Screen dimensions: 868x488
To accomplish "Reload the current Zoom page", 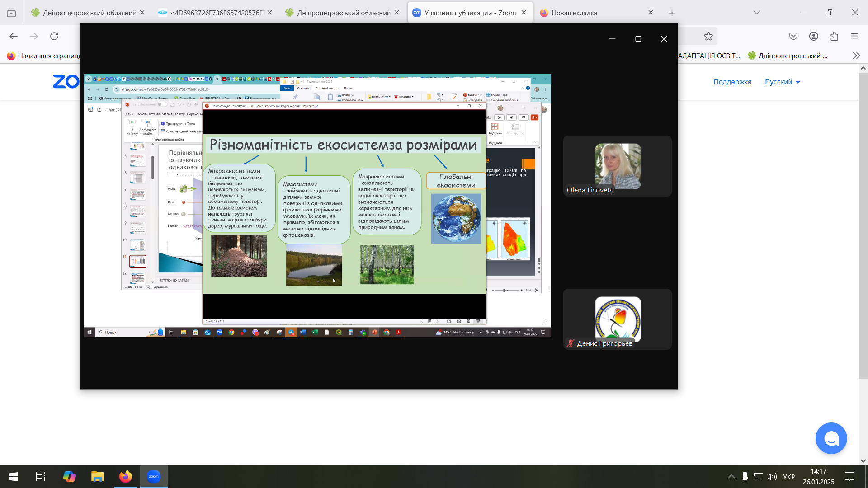I will click(x=54, y=36).
